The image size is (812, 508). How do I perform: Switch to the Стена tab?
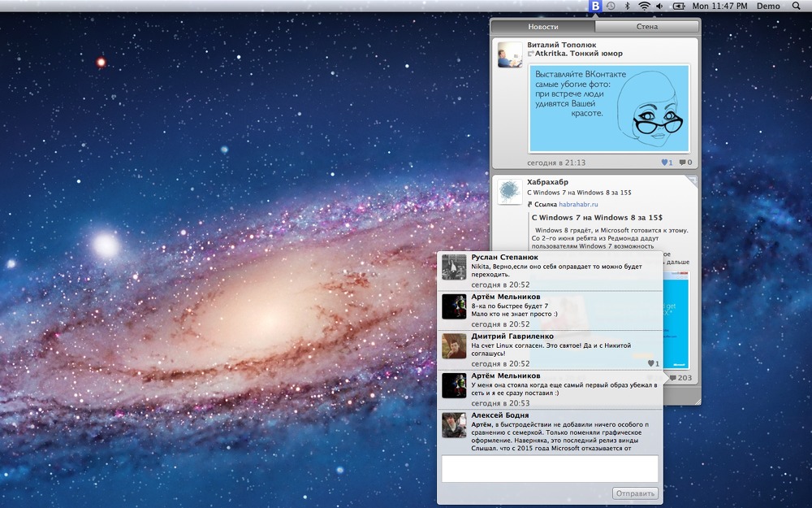point(647,27)
